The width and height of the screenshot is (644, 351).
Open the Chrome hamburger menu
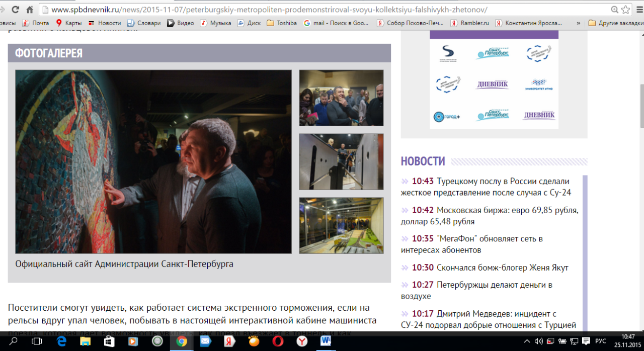coord(640,10)
